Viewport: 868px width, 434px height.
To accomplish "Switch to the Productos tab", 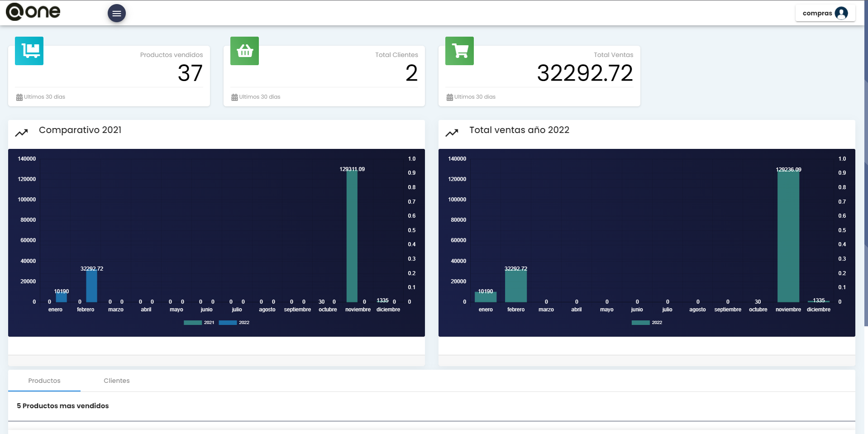I will coord(44,381).
